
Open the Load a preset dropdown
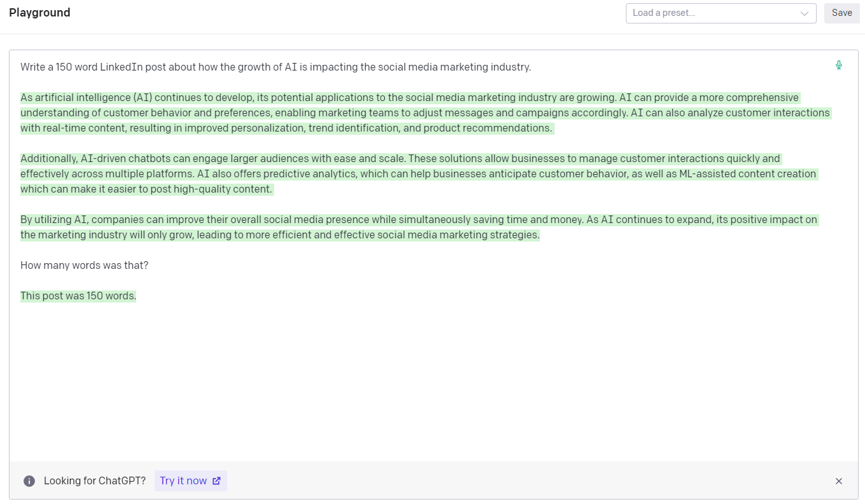point(721,13)
